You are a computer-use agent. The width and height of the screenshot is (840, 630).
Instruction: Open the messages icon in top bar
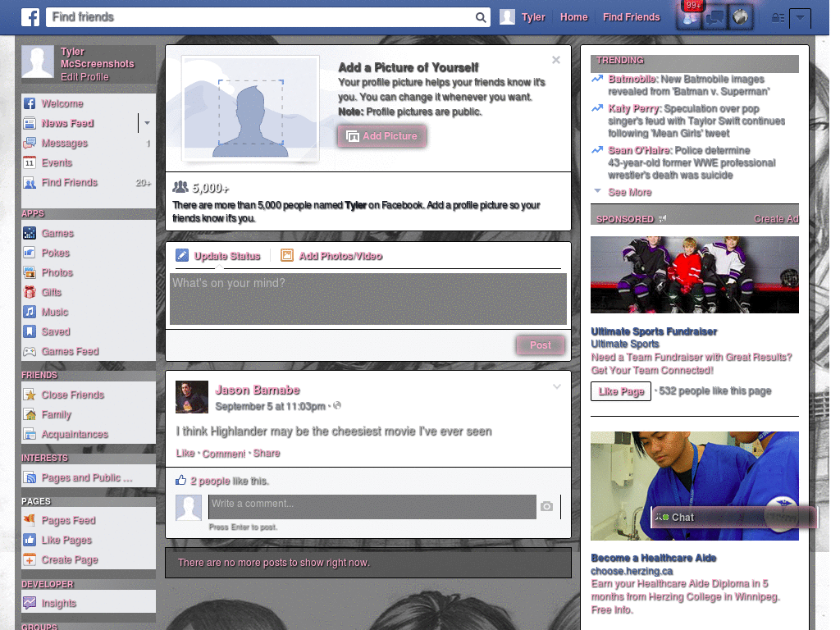coord(715,18)
